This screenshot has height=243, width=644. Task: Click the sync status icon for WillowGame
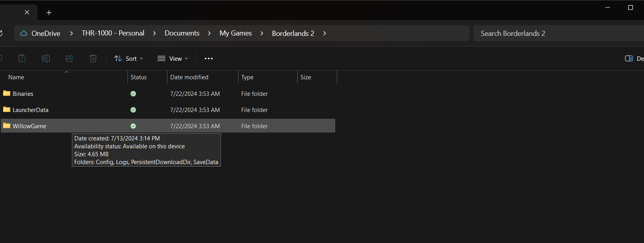point(133,126)
